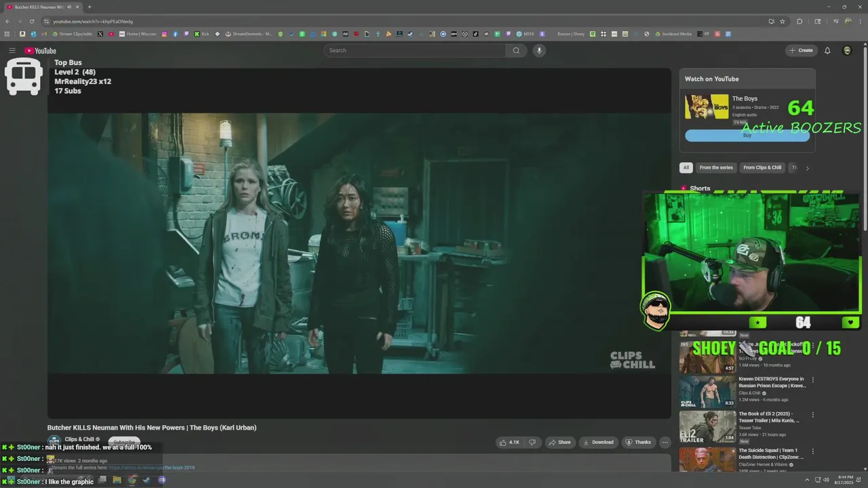The height and width of the screenshot is (488, 868).
Task: Open the Chrome three-dot menu
Action: pos(861,21)
